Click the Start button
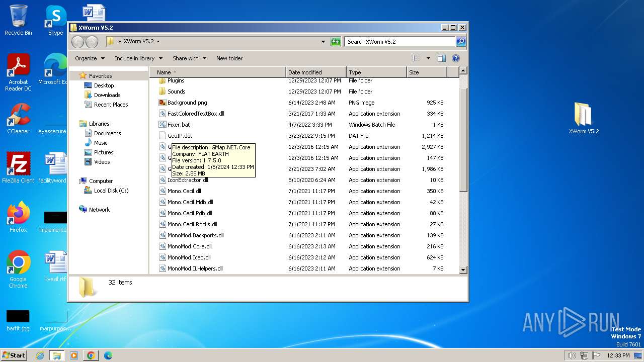 click(14, 355)
